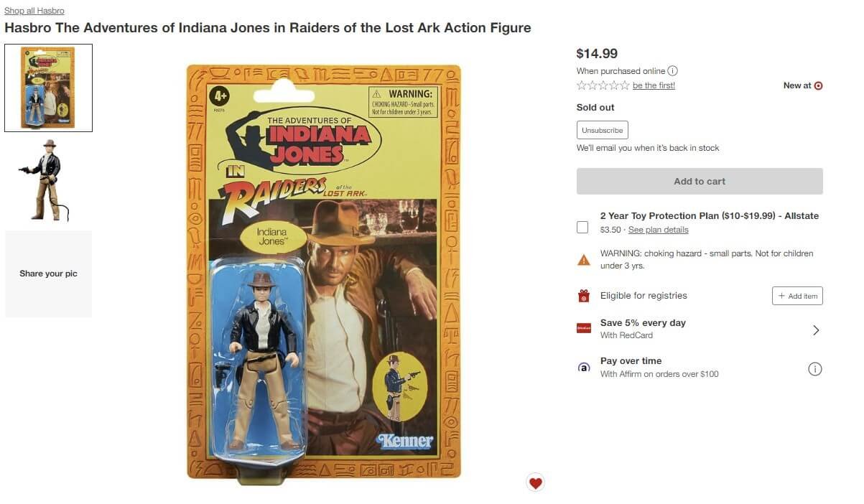Image resolution: width=864 pixels, height=504 pixels.
Task: Open the Shop all Hasbro link
Action: 34,11
